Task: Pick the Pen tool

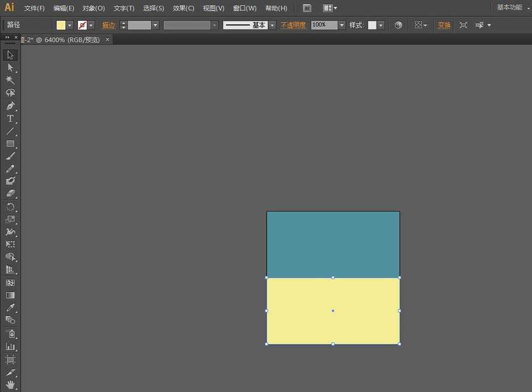Action: point(10,105)
